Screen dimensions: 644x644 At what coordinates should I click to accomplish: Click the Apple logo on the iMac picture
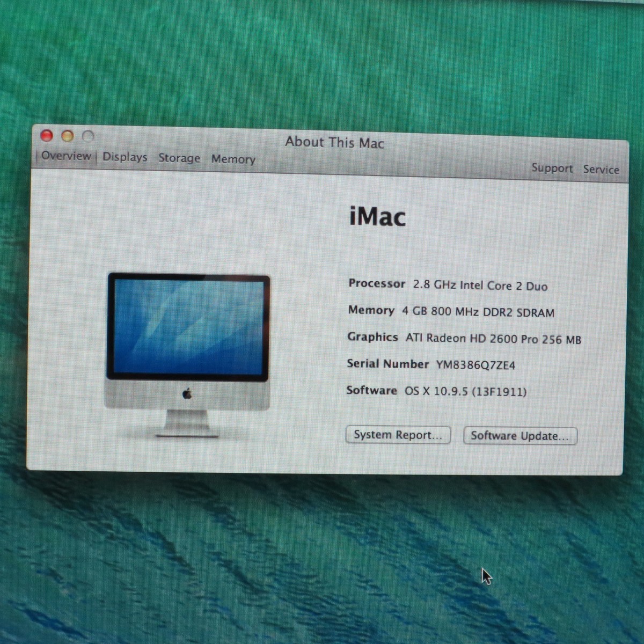point(187,394)
